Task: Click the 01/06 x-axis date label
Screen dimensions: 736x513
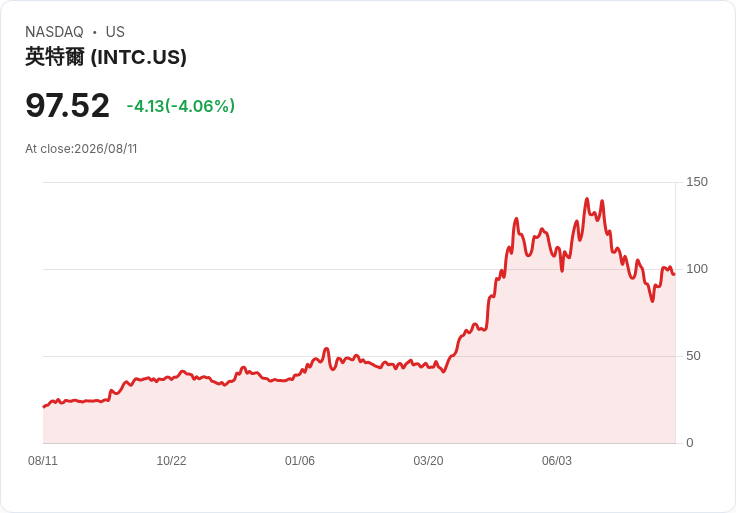Action: (299, 461)
